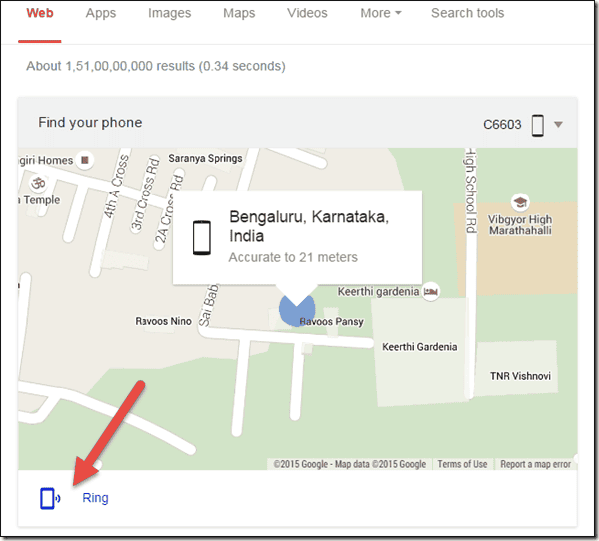Click phone icon in location popup

(x=202, y=237)
